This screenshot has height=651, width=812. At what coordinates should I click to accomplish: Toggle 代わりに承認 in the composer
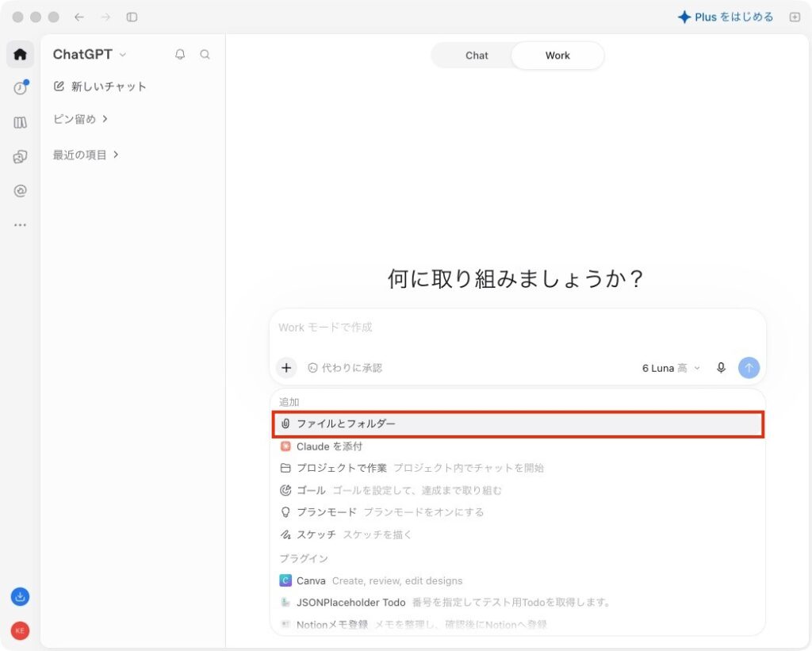click(x=345, y=368)
